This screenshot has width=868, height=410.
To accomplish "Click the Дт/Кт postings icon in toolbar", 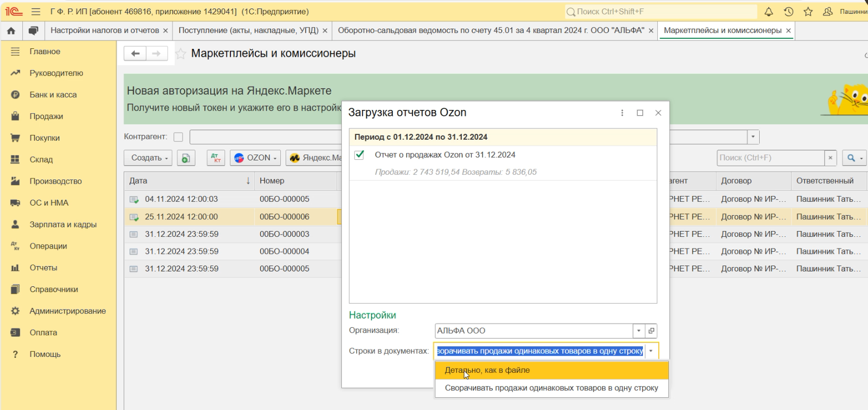I will [216, 158].
